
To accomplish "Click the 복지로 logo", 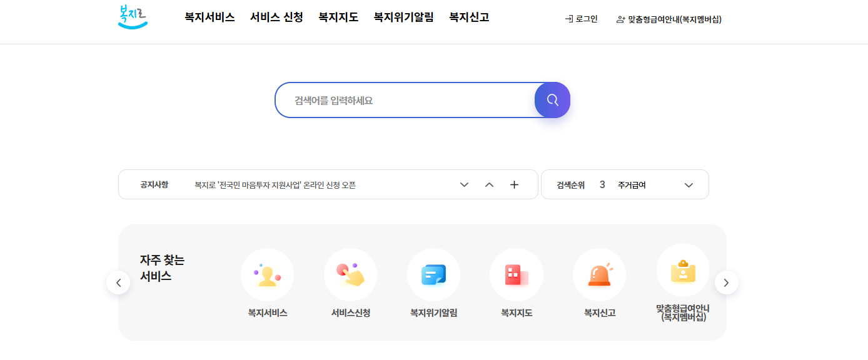I will point(133,16).
